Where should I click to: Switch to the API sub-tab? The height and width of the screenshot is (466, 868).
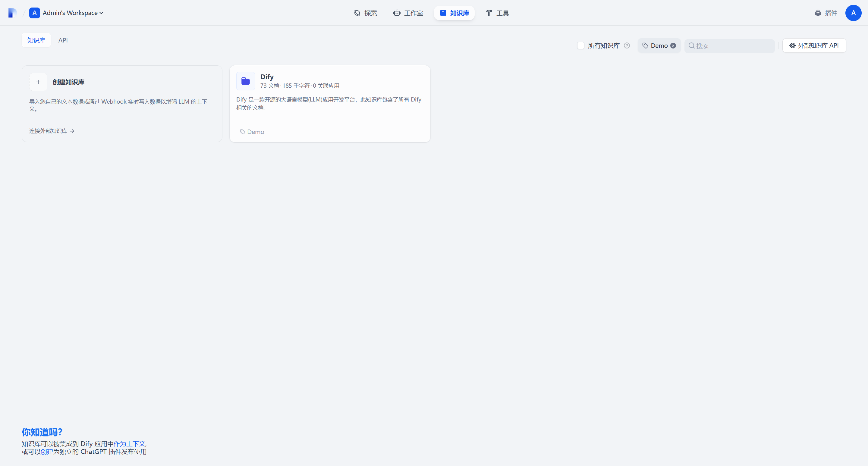[x=63, y=40]
